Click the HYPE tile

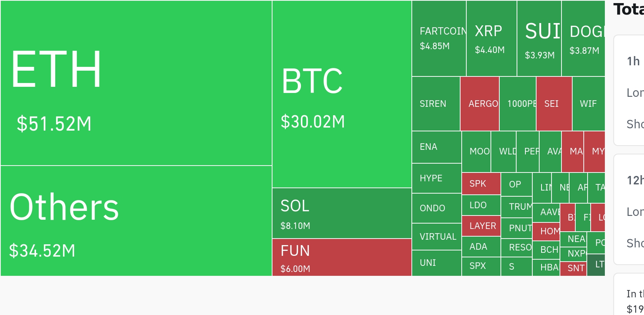[x=437, y=178]
